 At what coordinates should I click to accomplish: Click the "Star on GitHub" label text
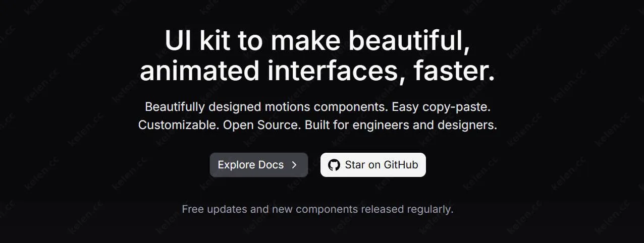coord(381,165)
